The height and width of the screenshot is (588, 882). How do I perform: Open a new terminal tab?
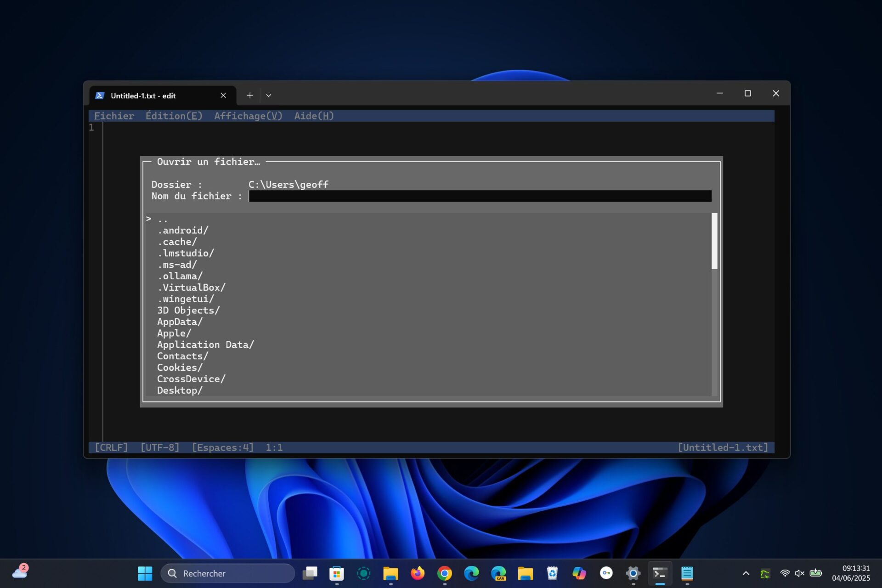250,96
